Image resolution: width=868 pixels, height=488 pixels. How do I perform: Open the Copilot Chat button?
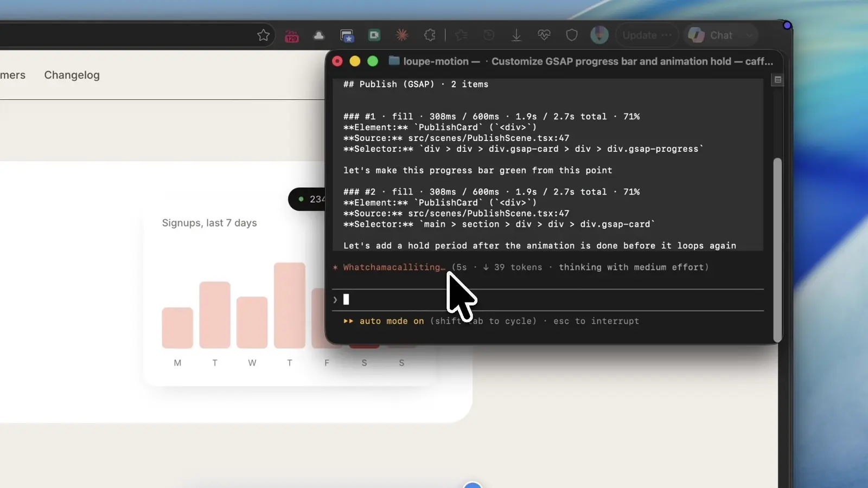point(711,35)
